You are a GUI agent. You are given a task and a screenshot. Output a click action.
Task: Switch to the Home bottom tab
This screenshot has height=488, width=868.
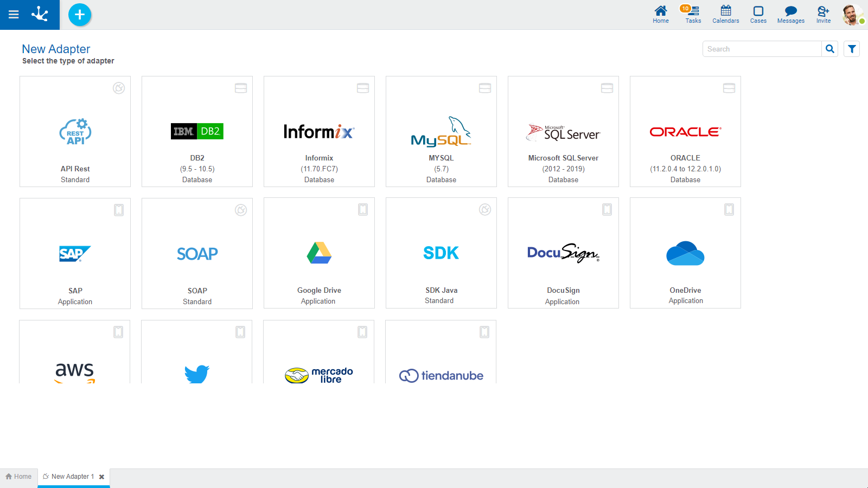click(19, 477)
